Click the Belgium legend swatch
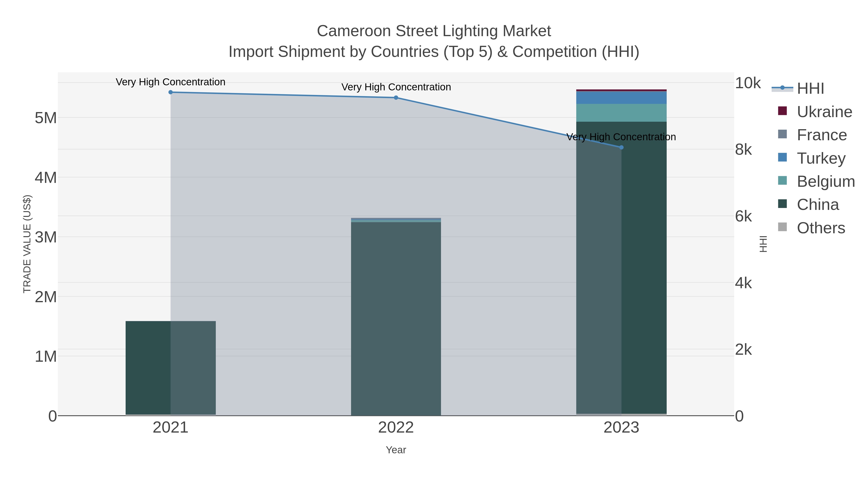This screenshot has width=868, height=488. [x=782, y=180]
